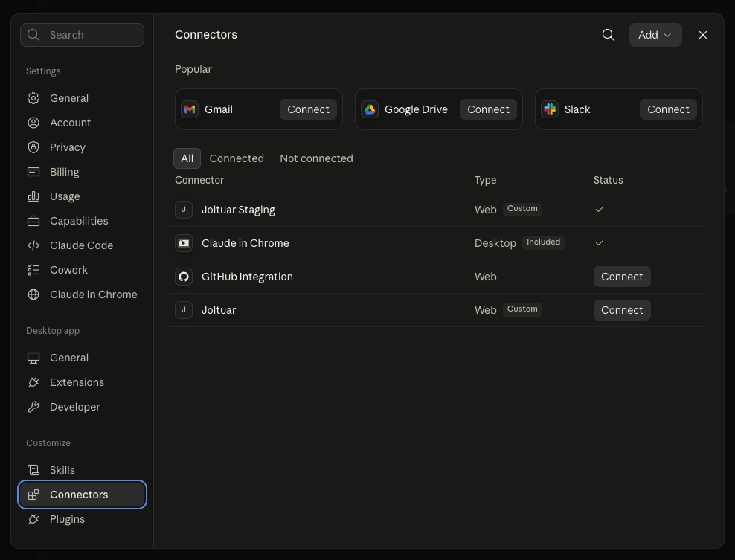Connect the Gmail connector
The image size is (735, 560).
(308, 109)
